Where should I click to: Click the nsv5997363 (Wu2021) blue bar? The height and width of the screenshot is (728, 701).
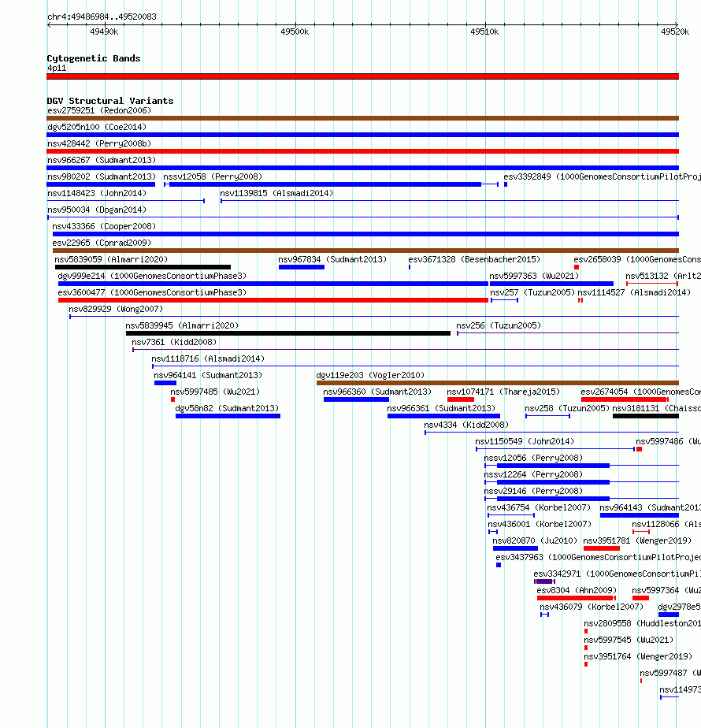point(551,284)
